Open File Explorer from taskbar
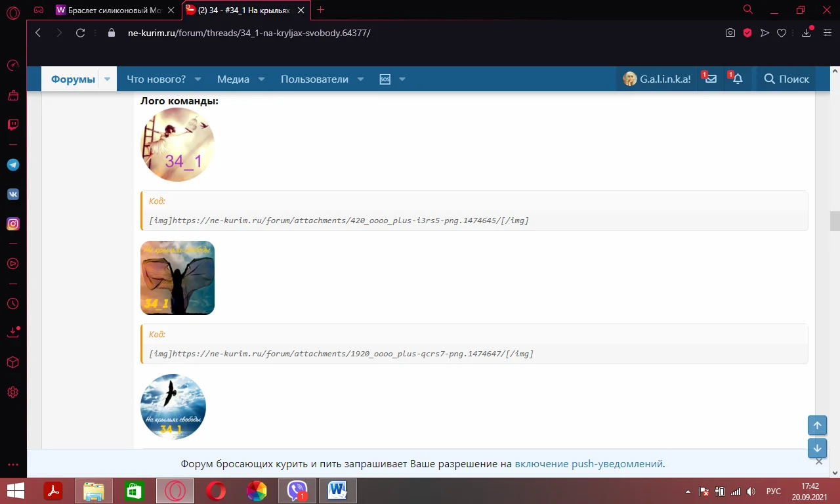 pos(94,491)
